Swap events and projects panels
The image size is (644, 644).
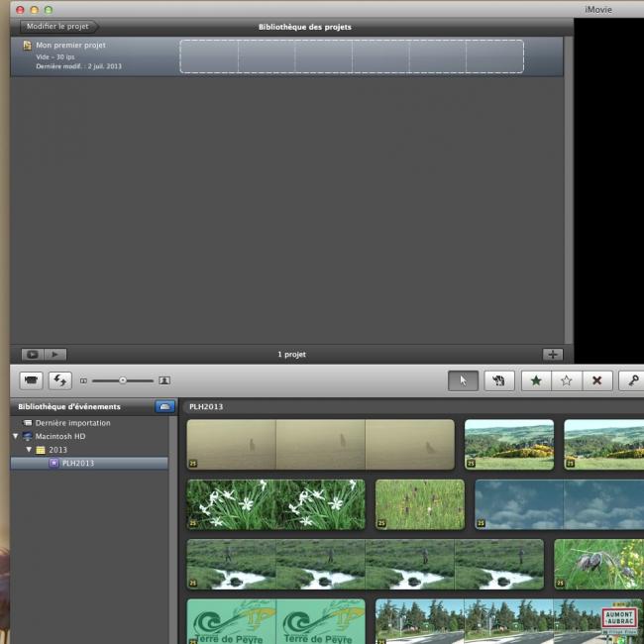60,380
